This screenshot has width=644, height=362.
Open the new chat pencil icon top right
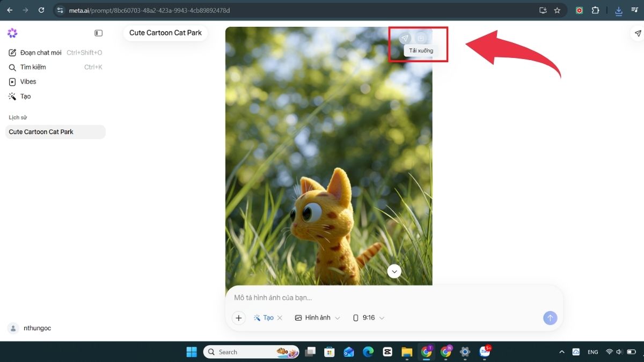coord(638,33)
